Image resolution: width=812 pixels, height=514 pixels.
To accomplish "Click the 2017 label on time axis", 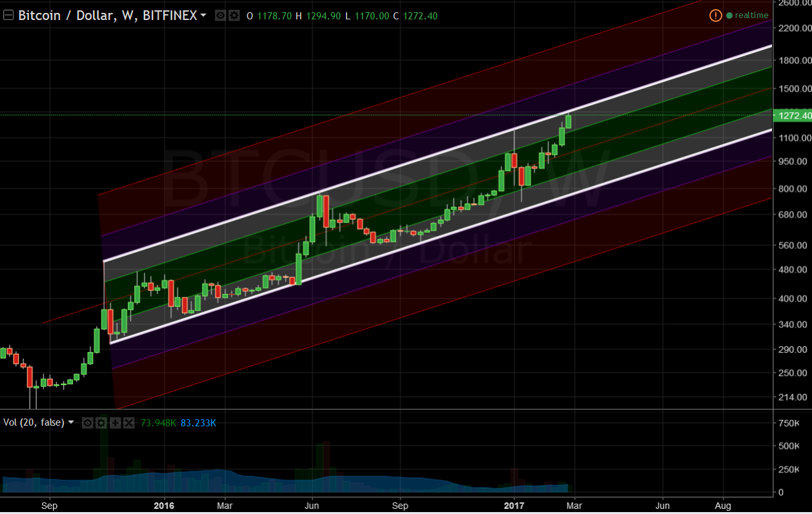I will coord(514,506).
